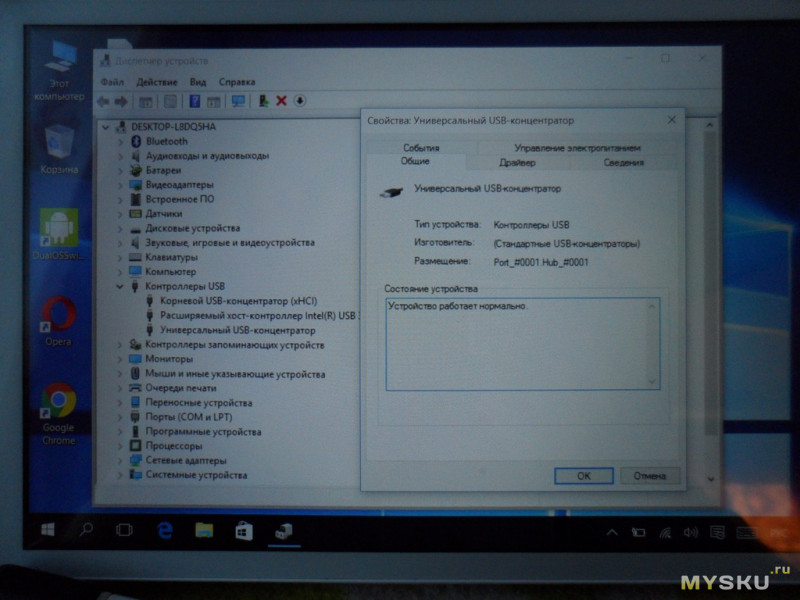
Task: Click the Forward arrow in Device Manager toolbar
Action: (x=121, y=102)
